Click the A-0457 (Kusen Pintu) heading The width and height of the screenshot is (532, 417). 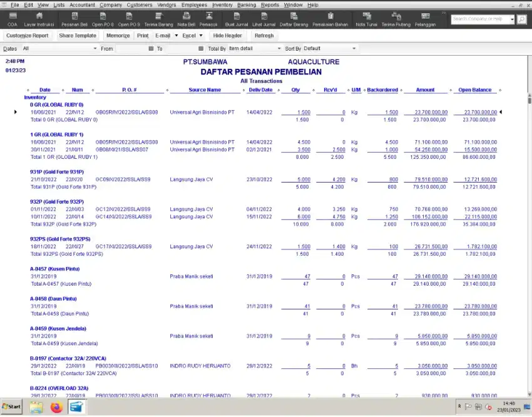pos(54,269)
